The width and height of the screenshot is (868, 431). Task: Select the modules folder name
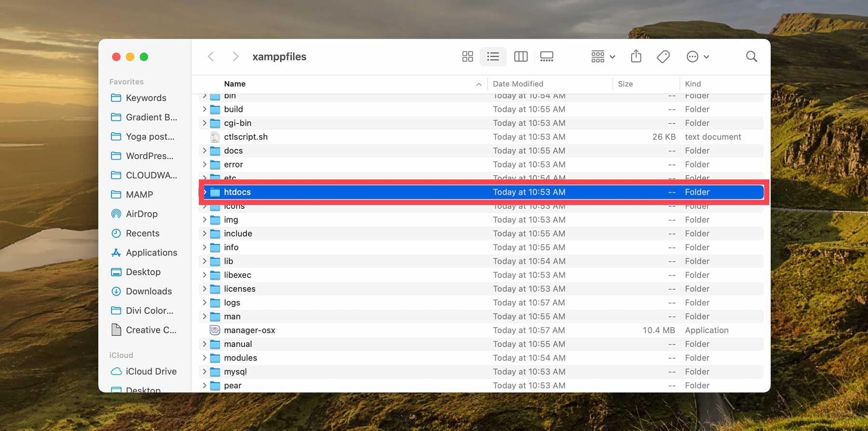coord(241,358)
